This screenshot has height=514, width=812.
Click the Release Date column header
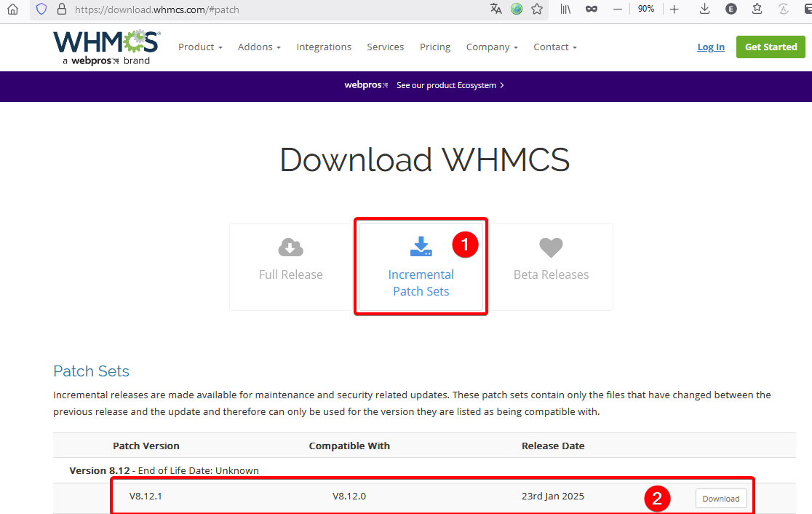(553, 446)
